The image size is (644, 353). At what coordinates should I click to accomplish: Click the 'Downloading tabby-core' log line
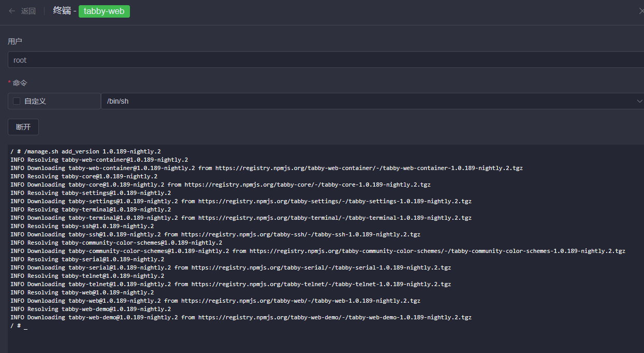pyautogui.click(x=221, y=185)
